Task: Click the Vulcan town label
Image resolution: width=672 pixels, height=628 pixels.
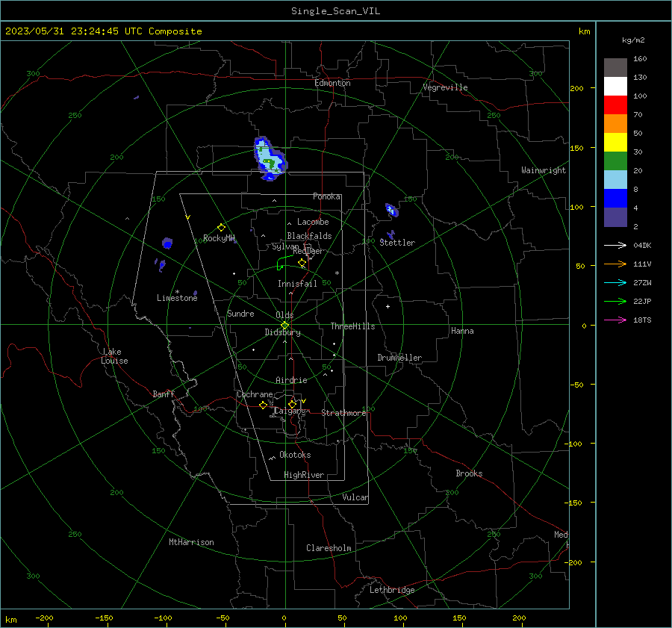Action: (355, 497)
